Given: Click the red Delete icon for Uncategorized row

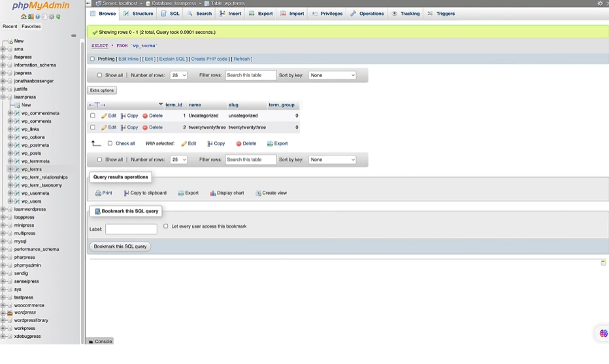Looking at the screenshot, I should coord(145,116).
